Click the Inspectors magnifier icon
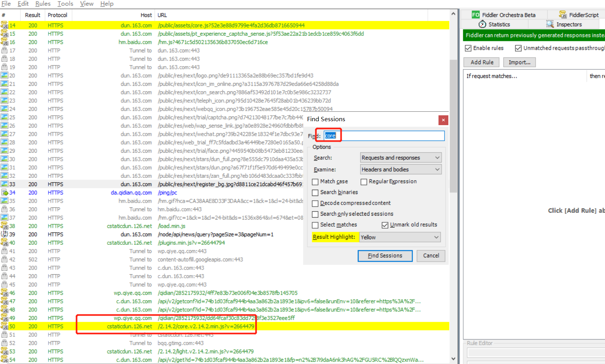This screenshot has width=605, height=364. pos(550,24)
